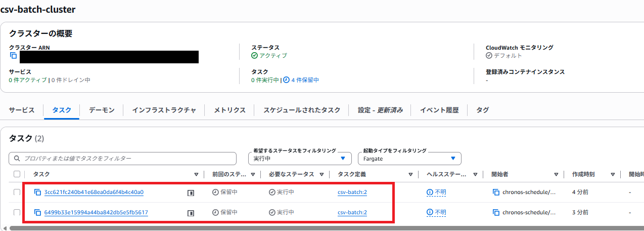This screenshot has height=231, width=644.
Task: Open the タグ tab
Action: (482, 110)
